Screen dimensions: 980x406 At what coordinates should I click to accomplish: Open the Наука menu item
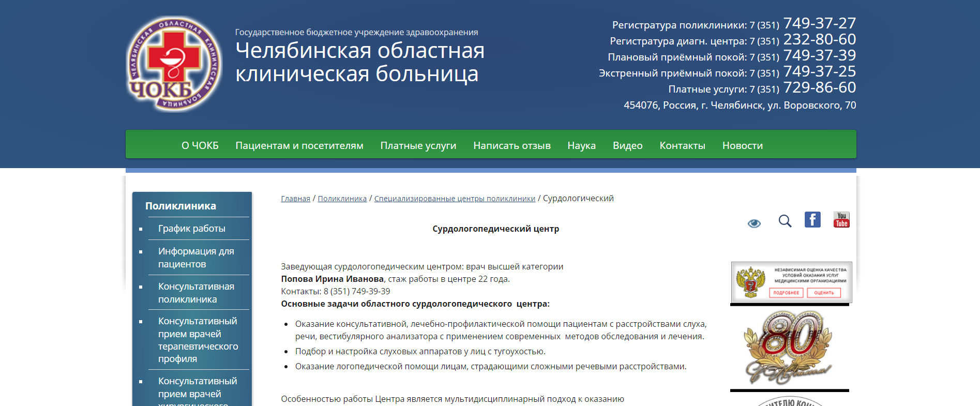pyautogui.click(x=582, y=145)
